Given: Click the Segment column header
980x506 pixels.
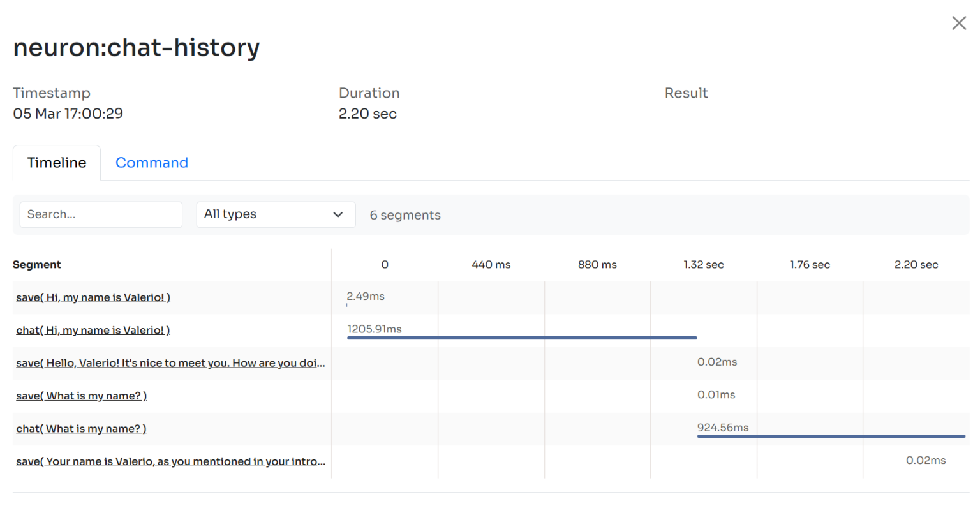Looking at the screenshot, I should pyautogui.click(x=37, y=265).
